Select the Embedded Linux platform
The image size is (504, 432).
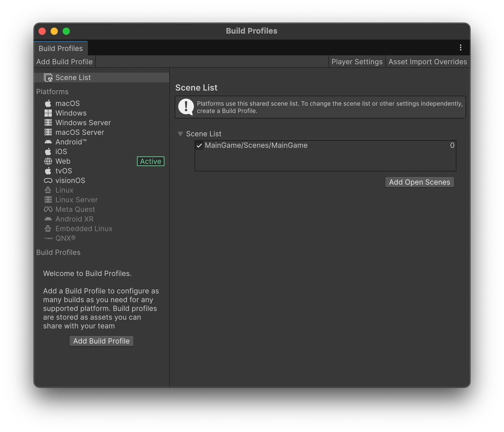[102, 229]
